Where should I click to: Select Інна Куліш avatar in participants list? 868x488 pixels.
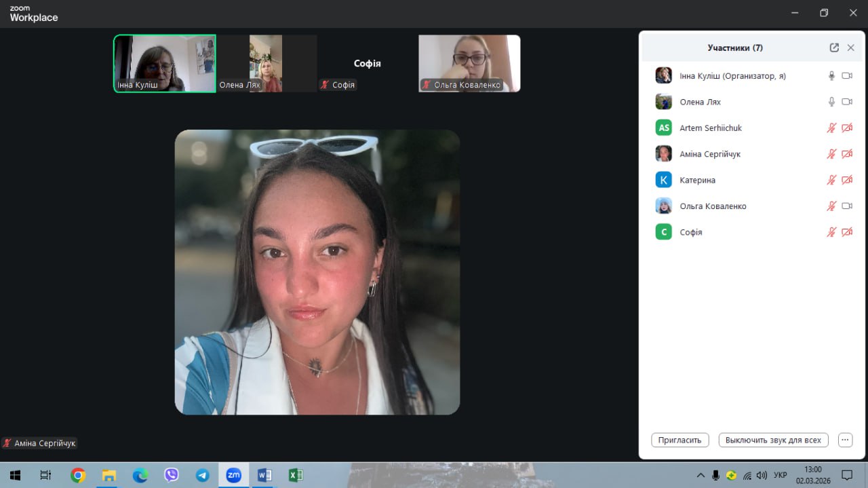click(664, 76)
